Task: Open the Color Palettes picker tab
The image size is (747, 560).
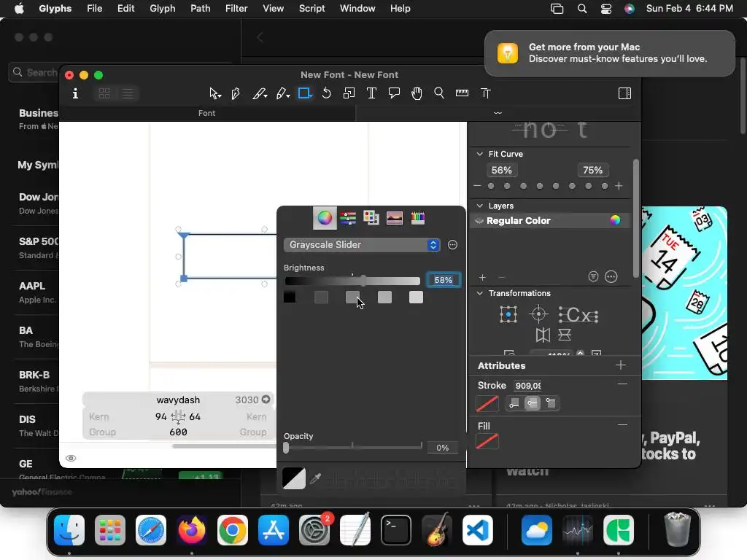Action: [x=371, y=218]
